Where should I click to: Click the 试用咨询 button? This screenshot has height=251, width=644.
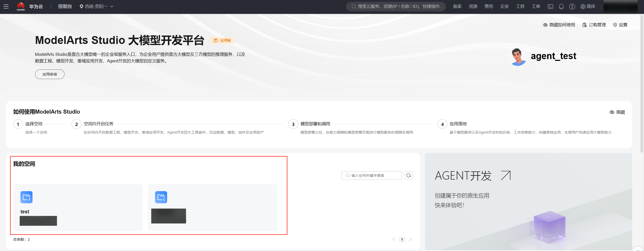(50, 74)
